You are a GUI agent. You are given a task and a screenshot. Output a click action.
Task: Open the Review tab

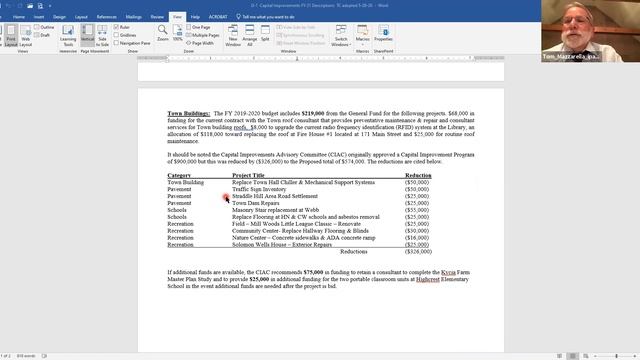point(157,17)
